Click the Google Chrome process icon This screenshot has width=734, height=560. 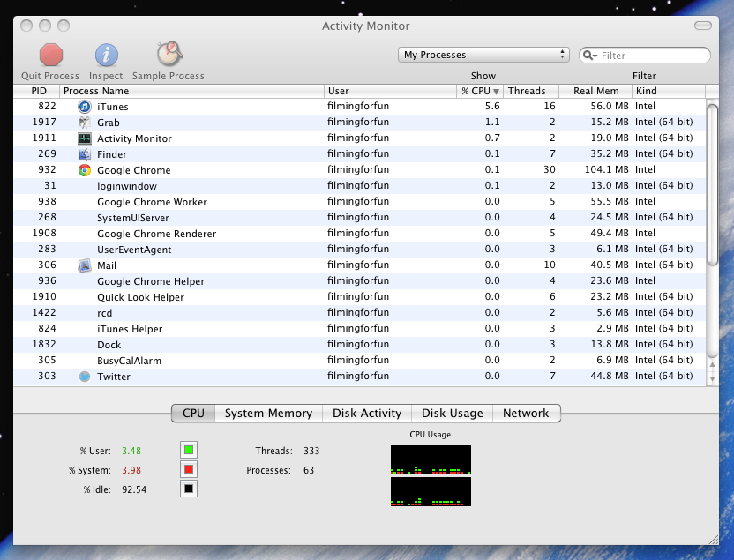point(85,170)
